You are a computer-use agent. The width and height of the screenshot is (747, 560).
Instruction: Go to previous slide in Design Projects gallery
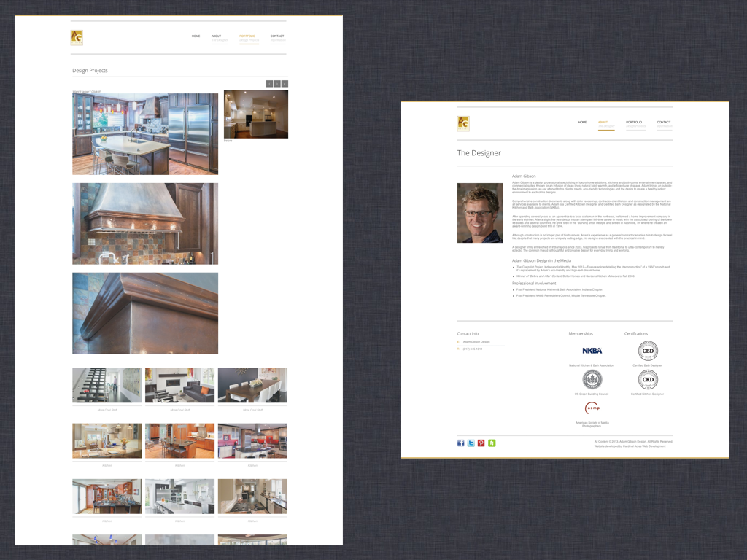(x=269, y=84)
